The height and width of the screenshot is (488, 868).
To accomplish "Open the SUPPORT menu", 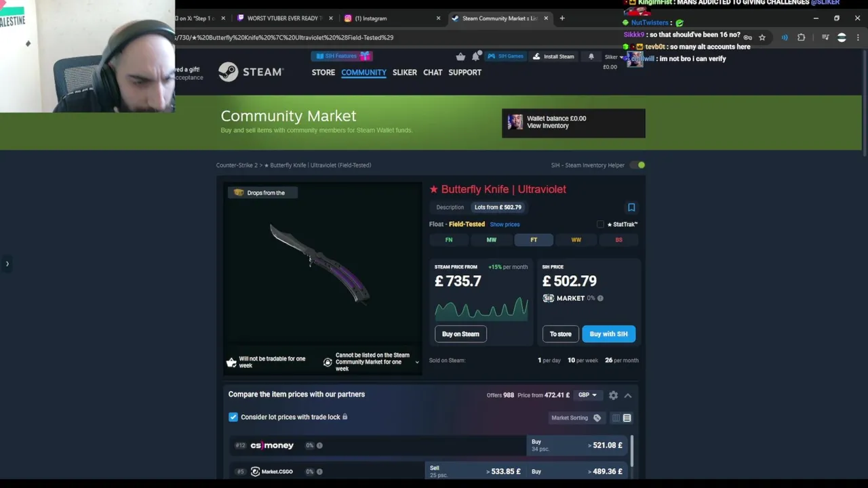I will pyautogui.click(x=465, y=73).
